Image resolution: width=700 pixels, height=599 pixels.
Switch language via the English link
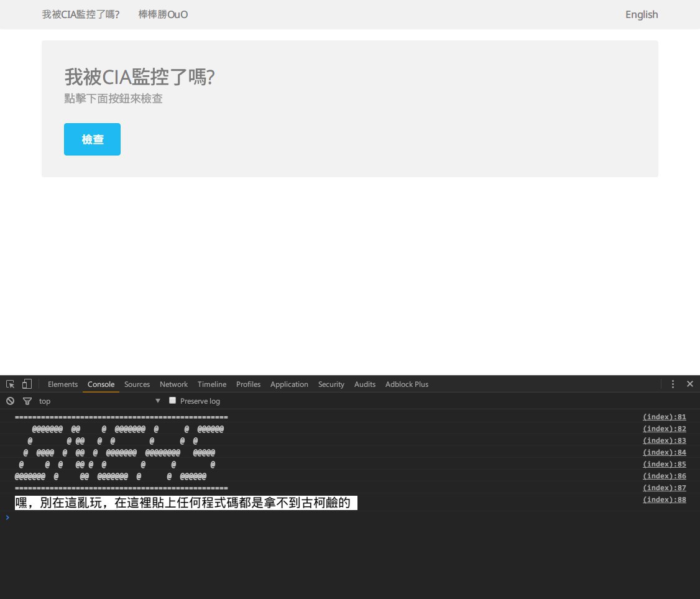tap(642, 15)
